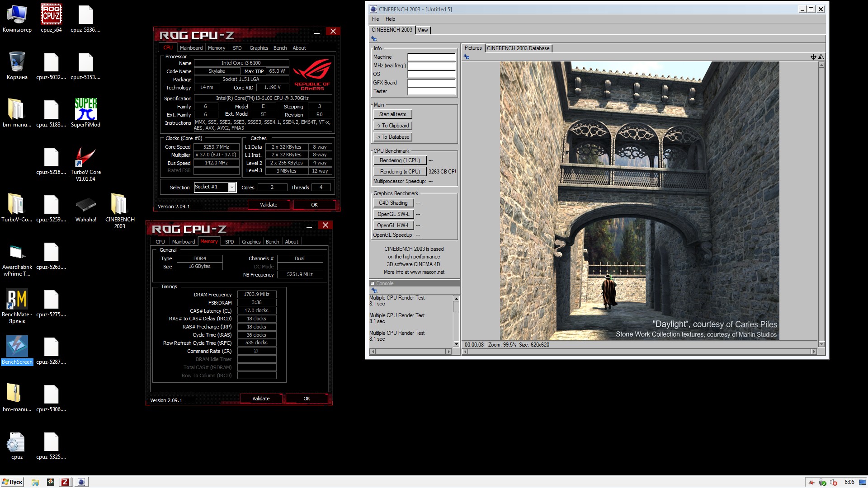The image size is (868, 488).
Task: Click the To Database button
Action: (392, 137)
